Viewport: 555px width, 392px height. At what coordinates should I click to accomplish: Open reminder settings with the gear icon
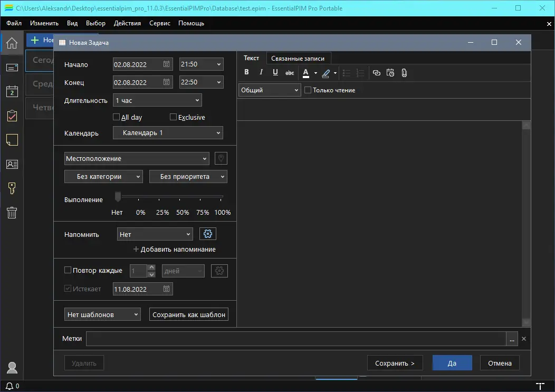click(x=207, y=234)
